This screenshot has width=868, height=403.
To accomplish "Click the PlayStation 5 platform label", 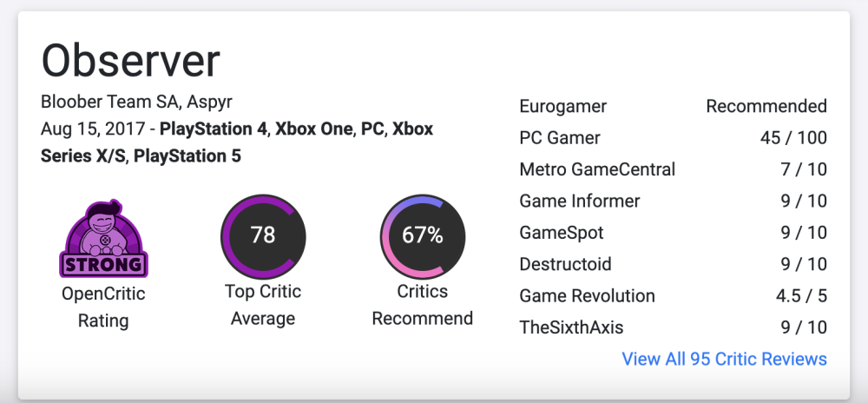I will 187,156.
